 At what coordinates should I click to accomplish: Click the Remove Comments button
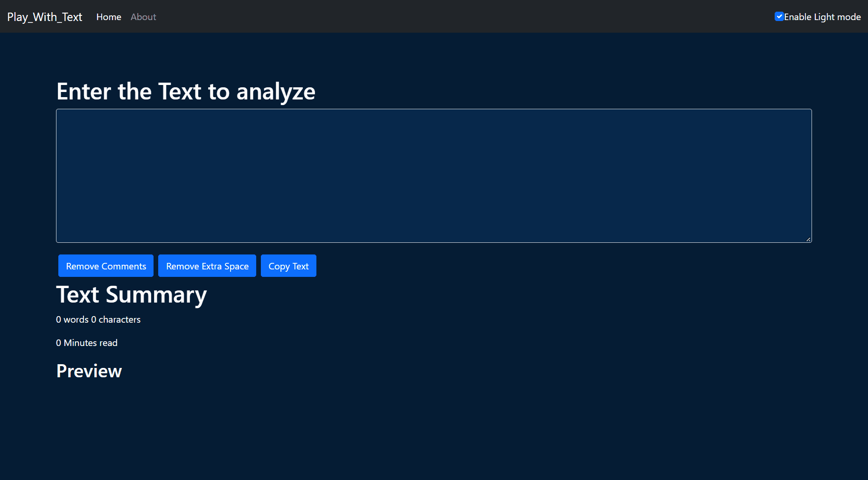click(x=106, y=266)
